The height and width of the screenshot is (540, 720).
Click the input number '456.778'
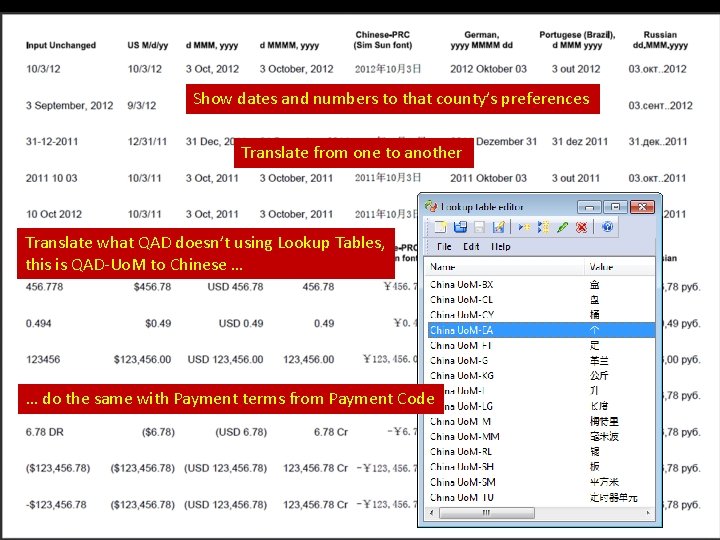pos(45,287)
